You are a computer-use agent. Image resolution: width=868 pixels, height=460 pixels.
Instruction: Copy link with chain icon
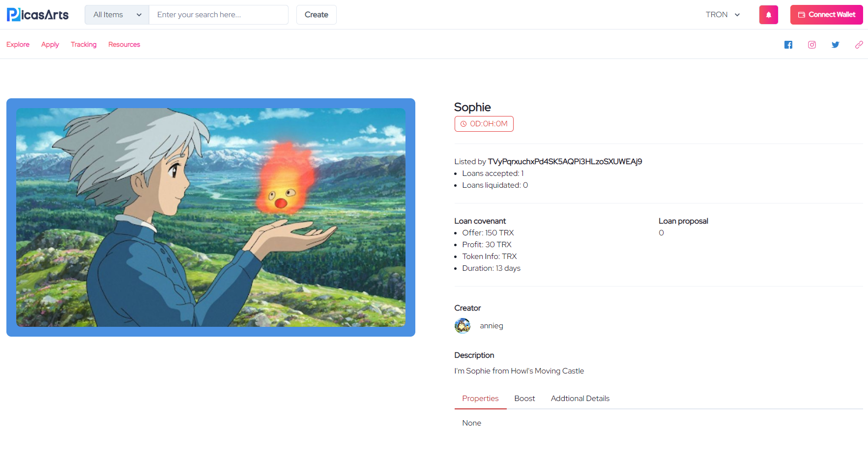[x=859, y=45]
